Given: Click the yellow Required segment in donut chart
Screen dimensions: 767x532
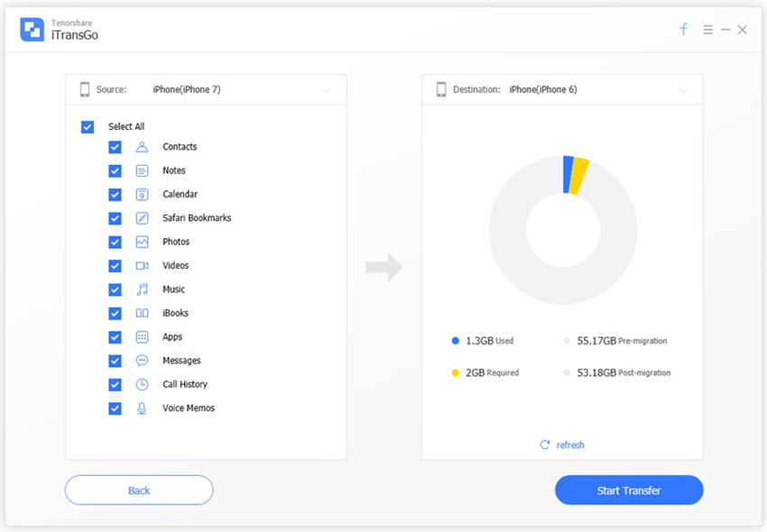Looking at the screenshot, I should (x=579, y=174).
